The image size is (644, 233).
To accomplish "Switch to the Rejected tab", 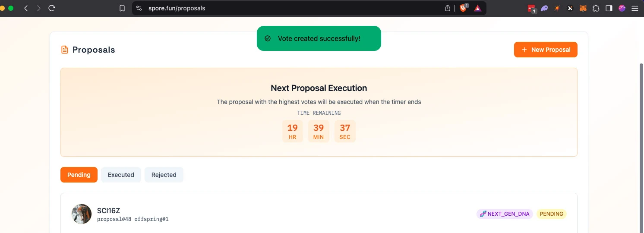I will pos(164,175).
